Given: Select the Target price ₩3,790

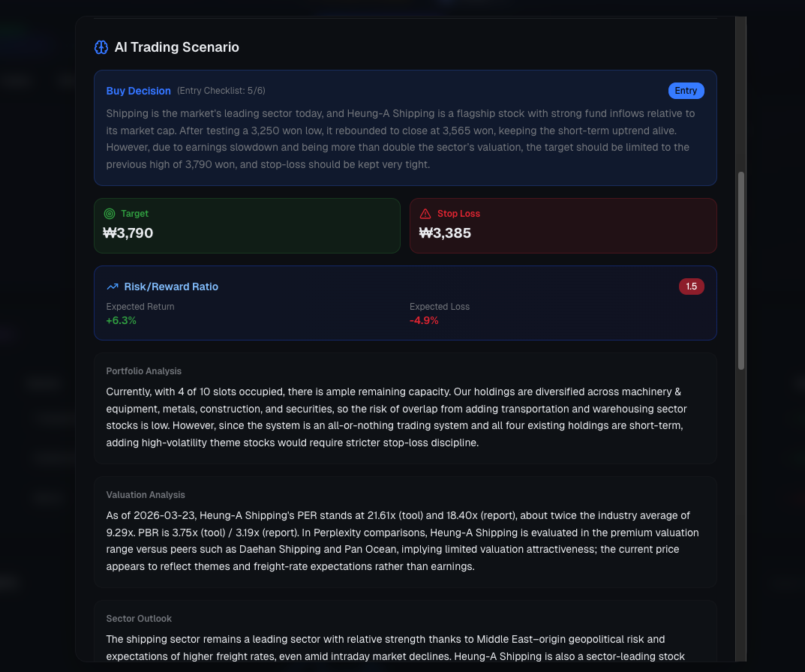Looking at the screenshot, I should (x=128, y=232).
